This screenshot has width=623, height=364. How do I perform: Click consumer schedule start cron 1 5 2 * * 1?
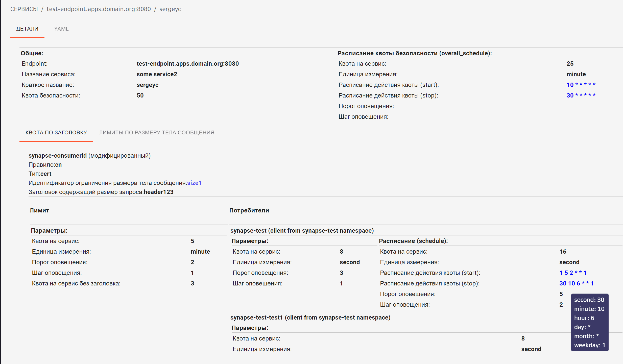pos(573,273)
